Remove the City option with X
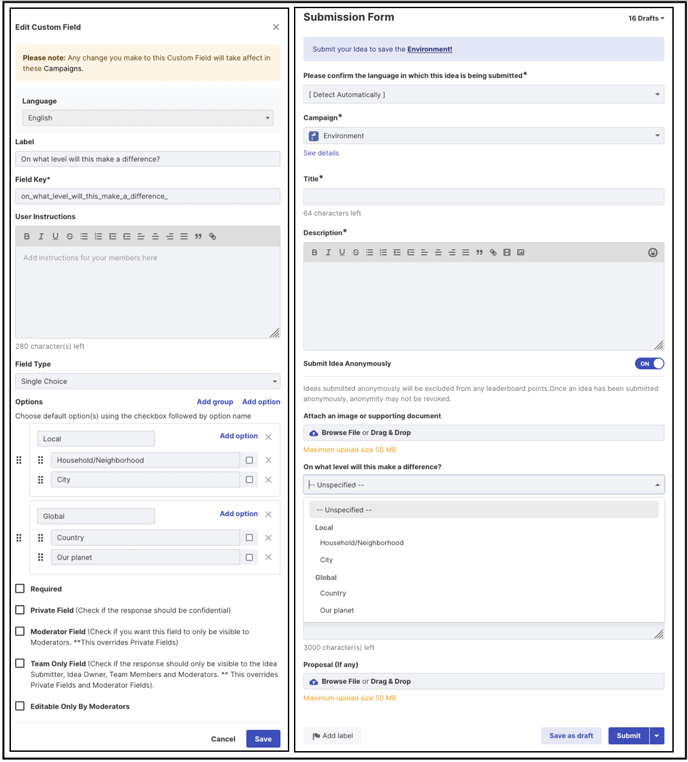The image size is (688, 762). coord(268,480)
